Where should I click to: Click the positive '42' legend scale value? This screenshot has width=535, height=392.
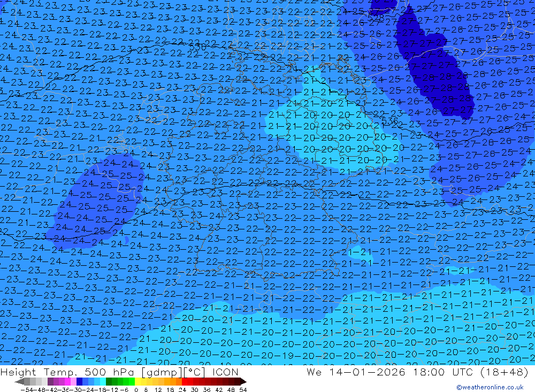(x=219, y=390)
